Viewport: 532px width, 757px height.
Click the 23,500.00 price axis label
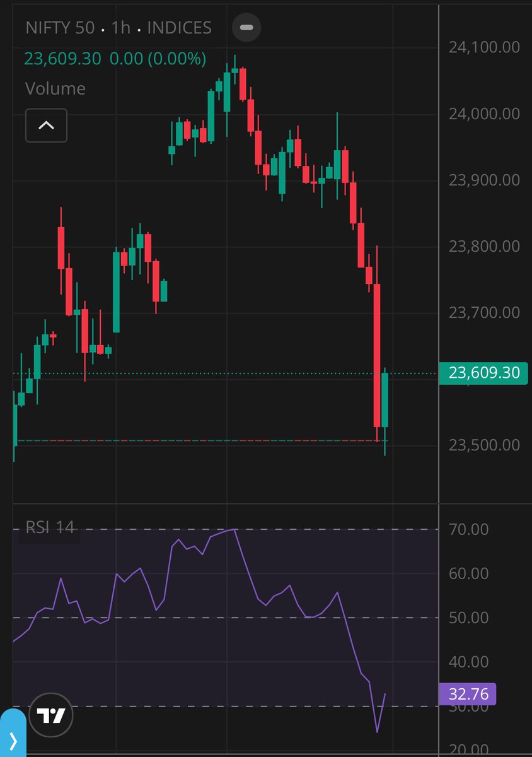click(x=484, y=445)
